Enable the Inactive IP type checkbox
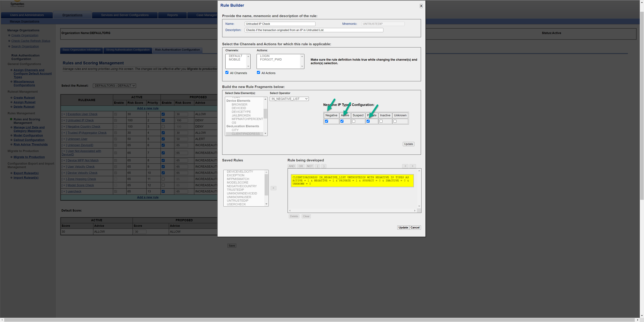The width and height of the screenshot is (644, 322). click(x=381, y=121)
